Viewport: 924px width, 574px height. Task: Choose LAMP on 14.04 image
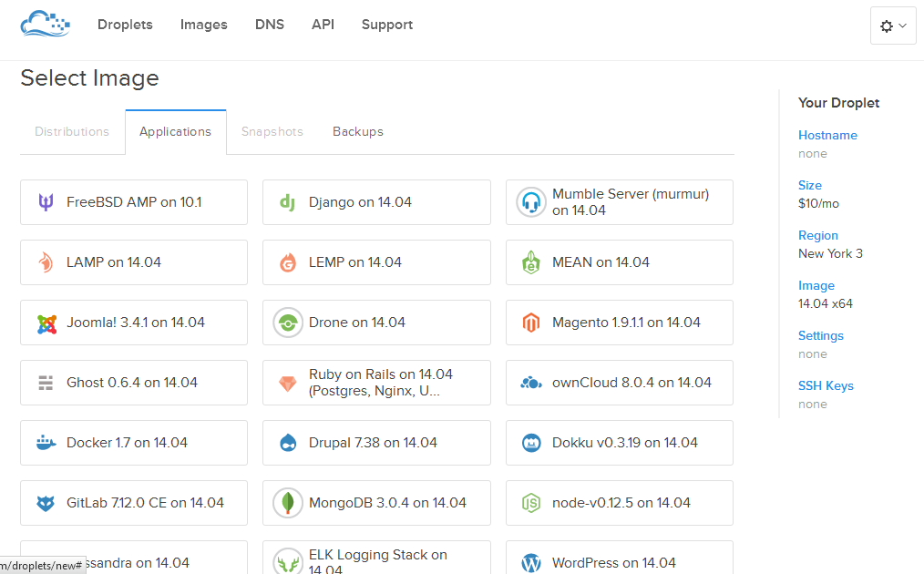tap(134, 262)
